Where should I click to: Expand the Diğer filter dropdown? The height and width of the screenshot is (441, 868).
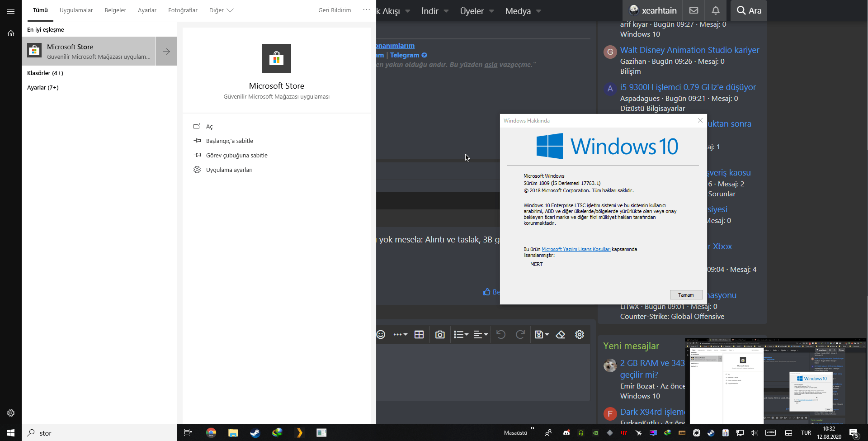point(222,10)
